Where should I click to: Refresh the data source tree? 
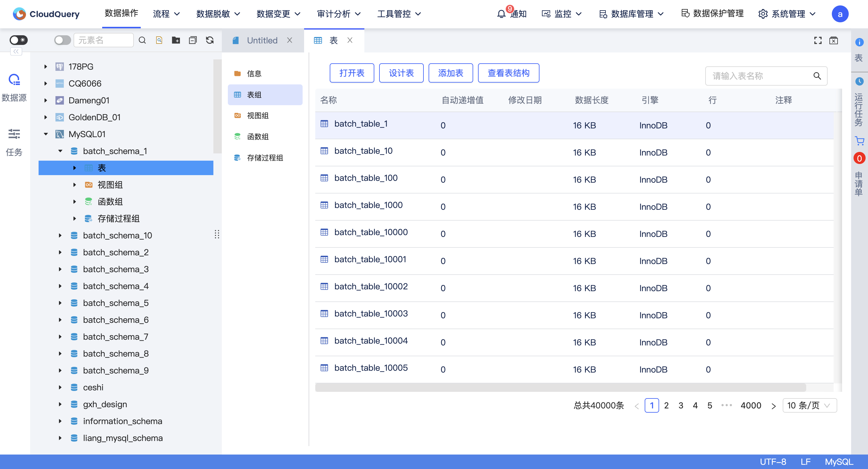coord(209,40)
